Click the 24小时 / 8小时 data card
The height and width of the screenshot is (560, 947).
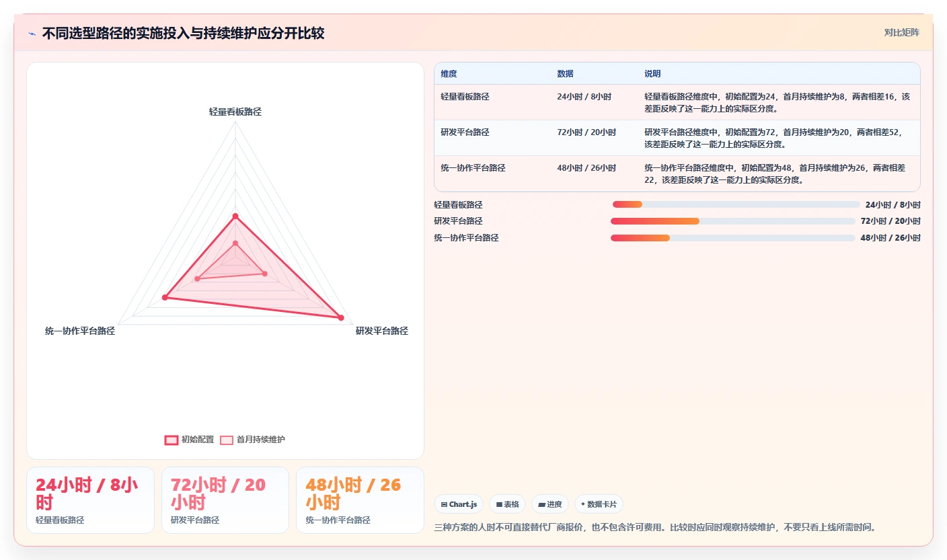[x=90, y=500]
